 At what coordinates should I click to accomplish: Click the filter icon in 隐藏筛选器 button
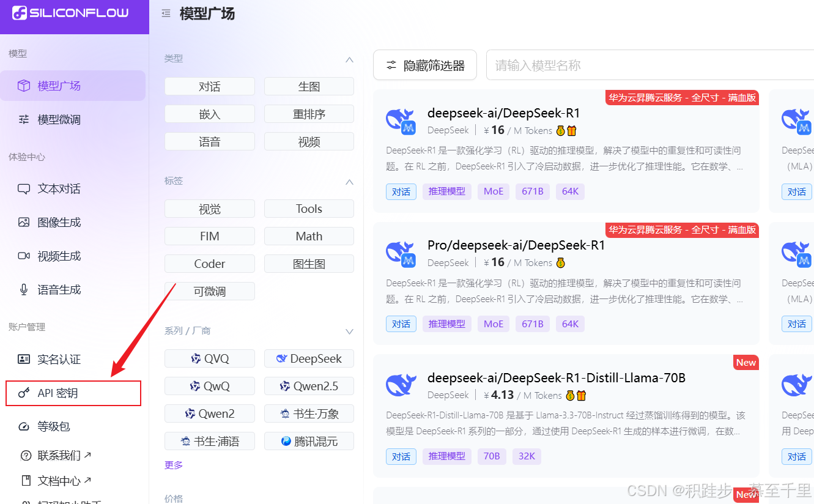391,65
